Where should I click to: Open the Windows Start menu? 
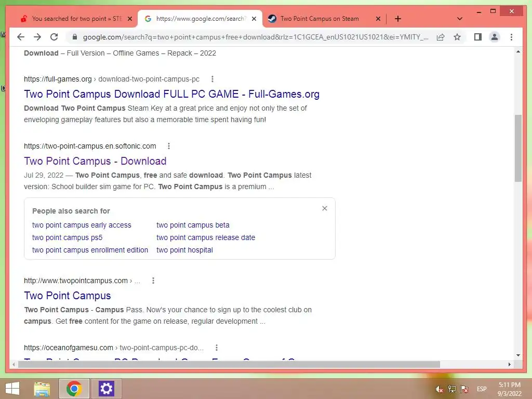pos(12,389)
